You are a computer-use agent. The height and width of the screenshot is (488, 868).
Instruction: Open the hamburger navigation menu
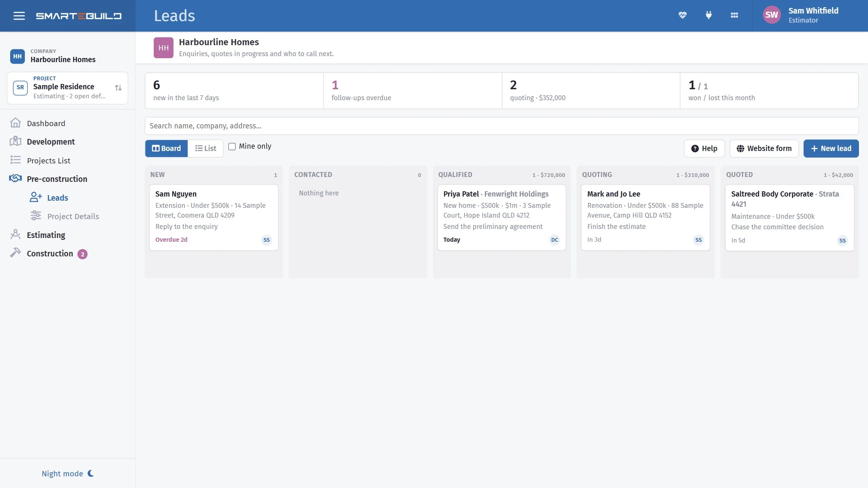pyautogui.click(x=19, y=16)
